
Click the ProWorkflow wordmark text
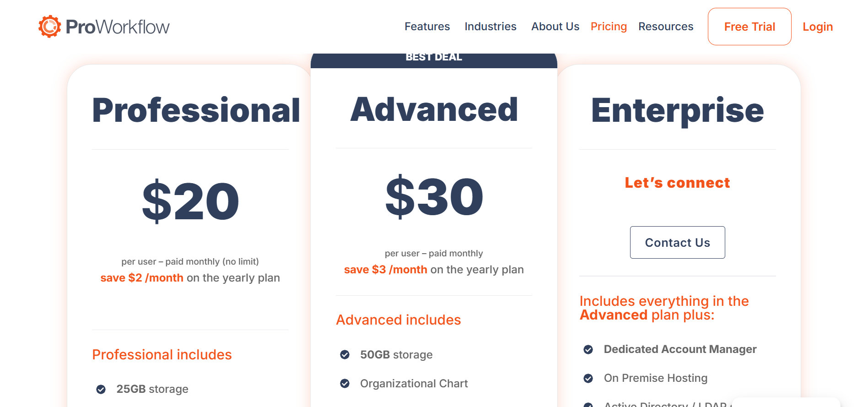[118, 27]
